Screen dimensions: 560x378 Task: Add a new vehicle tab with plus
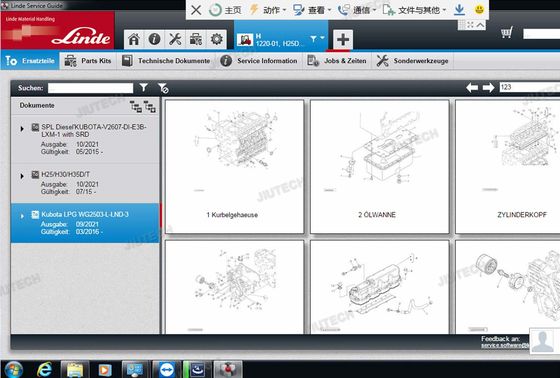point(343,39)
